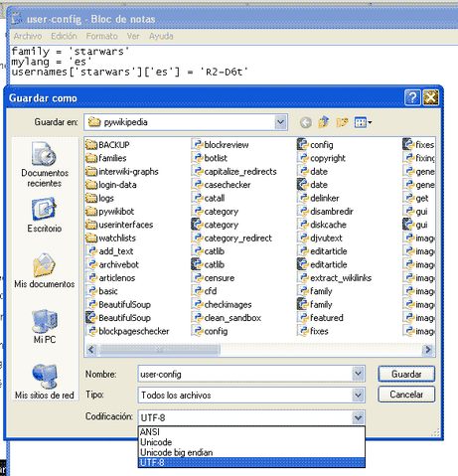Select the add_text python file
The height and width of the screenshot is (476, 458).
pyautogui.click(x=109, y=251)
